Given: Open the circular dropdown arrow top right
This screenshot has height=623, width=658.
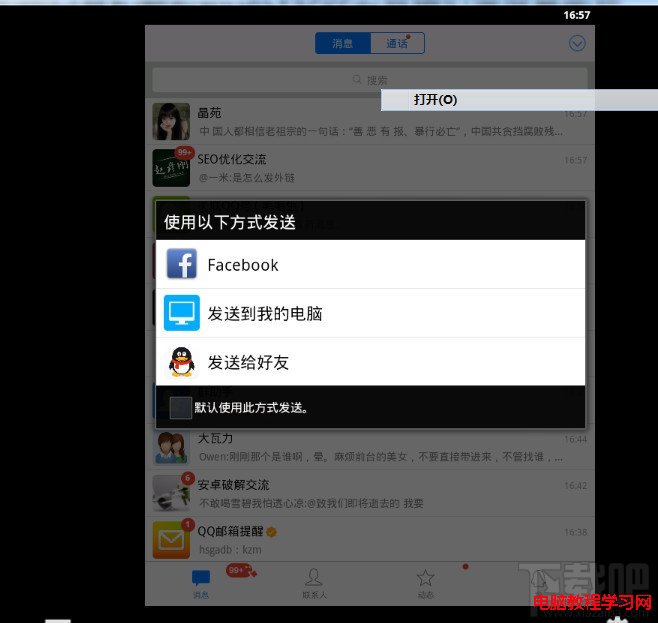Looking at the screenshot, I should click(577, 43).
